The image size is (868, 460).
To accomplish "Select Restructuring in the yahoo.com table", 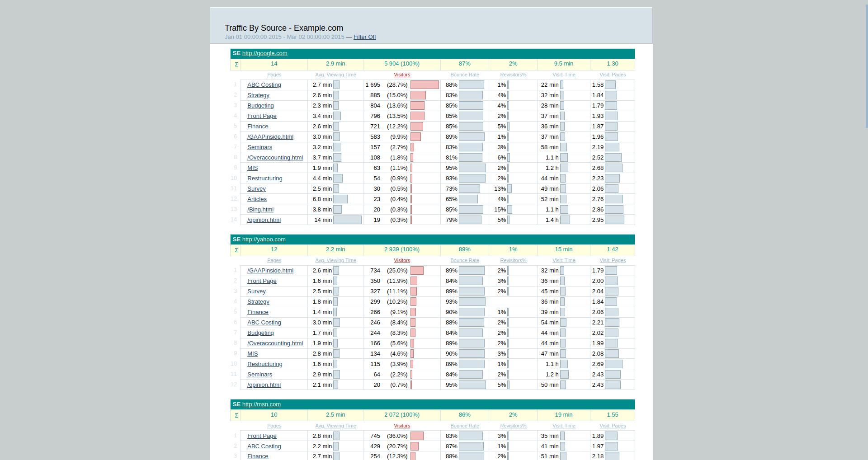I will (x=264, y=364).
